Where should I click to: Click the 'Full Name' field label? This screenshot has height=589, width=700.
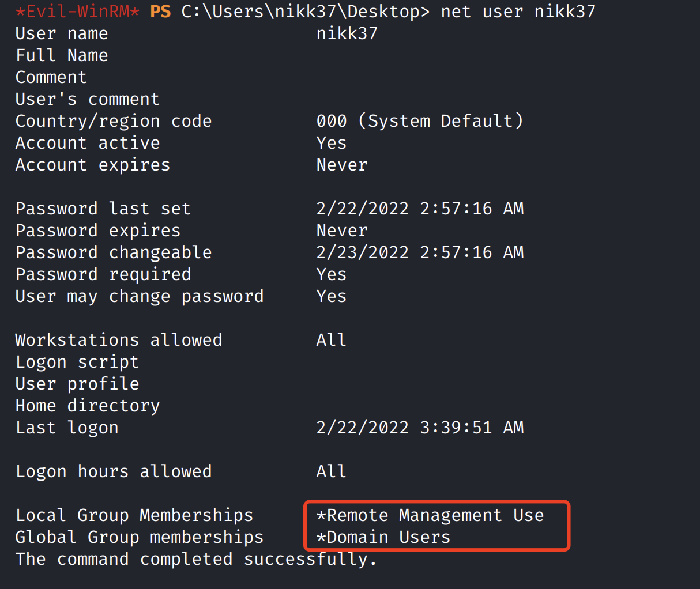point(62,55)
